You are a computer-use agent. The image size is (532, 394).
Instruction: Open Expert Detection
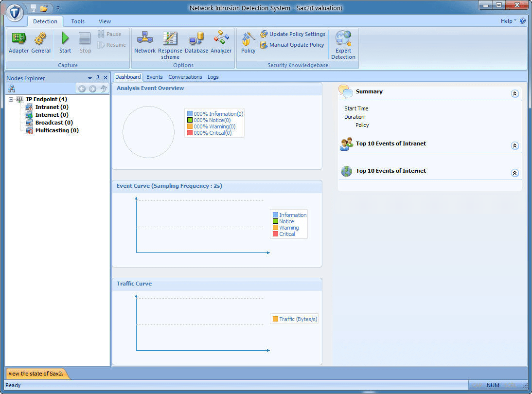tap(343, 45)
